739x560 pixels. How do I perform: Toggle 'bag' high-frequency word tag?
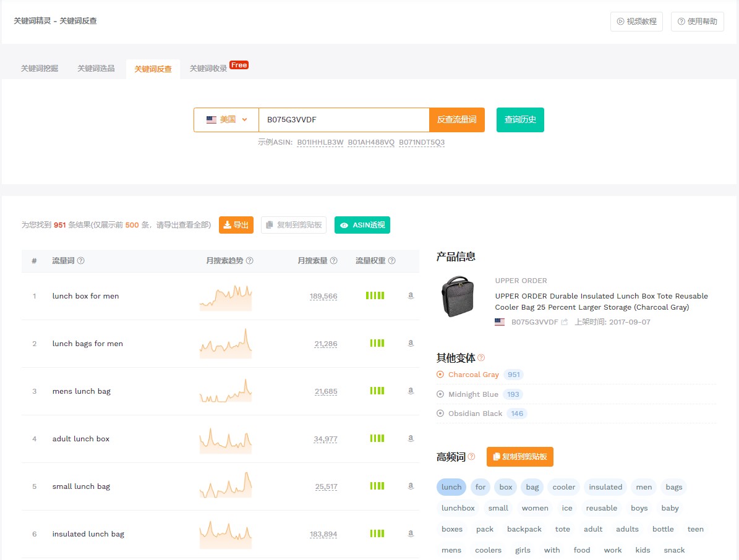(532, 487)
